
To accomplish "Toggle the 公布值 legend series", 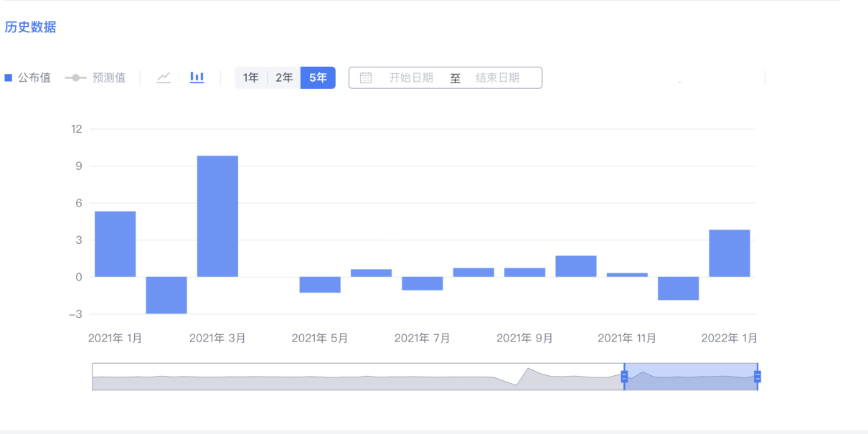I will click(28, 77).
